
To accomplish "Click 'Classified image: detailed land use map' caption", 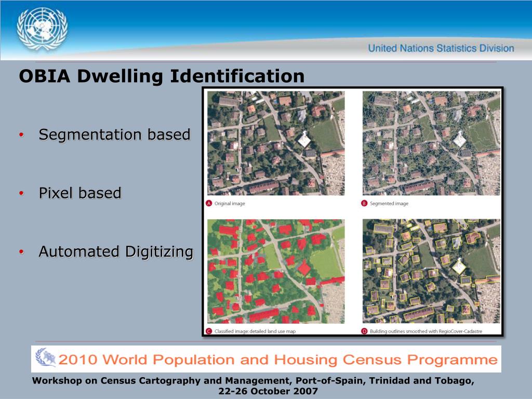I will click(x=255, y=331).
